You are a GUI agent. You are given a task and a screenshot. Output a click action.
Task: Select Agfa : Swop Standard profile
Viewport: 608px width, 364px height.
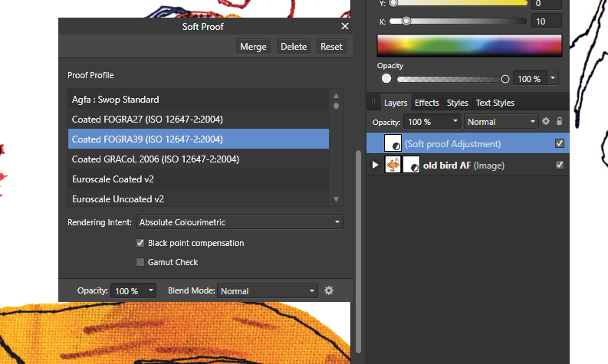[x=198, y=99]
